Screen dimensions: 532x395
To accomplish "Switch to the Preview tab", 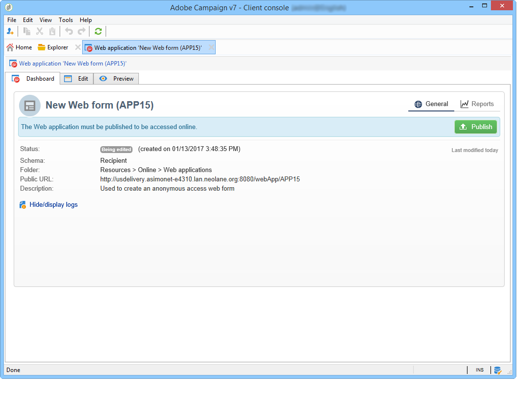I will pos(116,79).
